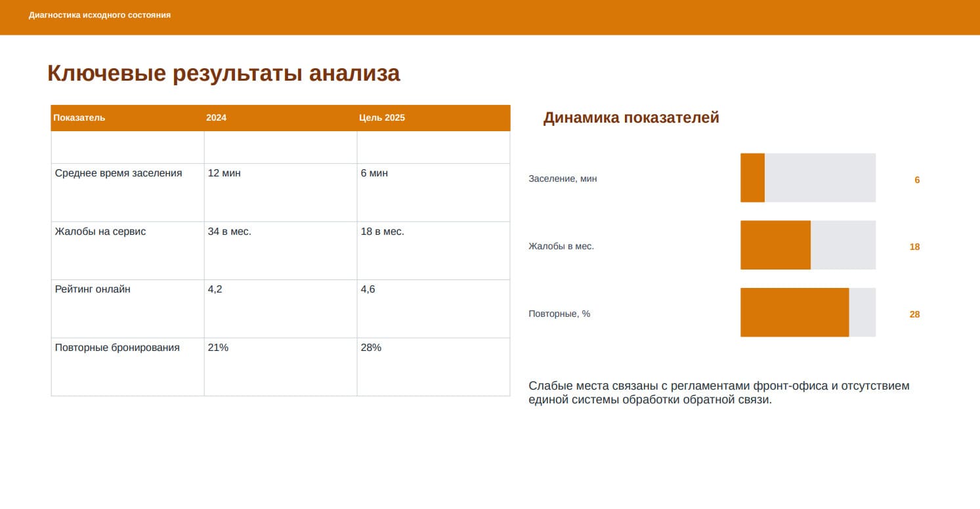
Task: Click the 'Жалобы на сервис' row label
Action: click(x=100, y=232)
